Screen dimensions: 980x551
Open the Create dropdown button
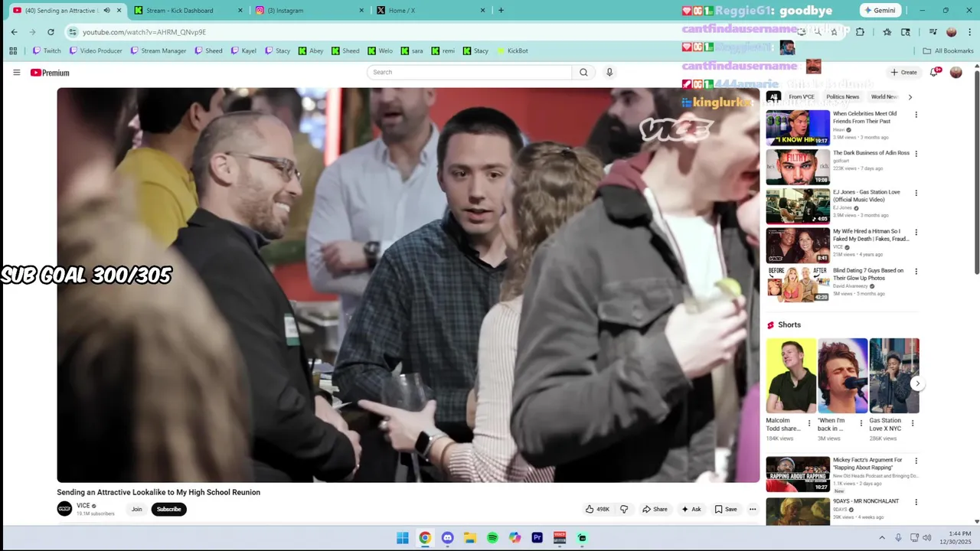coord(903,72)
